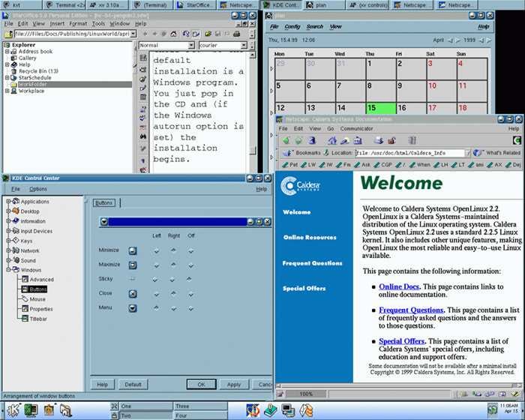Screen dimensions: 525x420
Task: Click the StarOffice open-folder toolbar icon
Action: 208,34
